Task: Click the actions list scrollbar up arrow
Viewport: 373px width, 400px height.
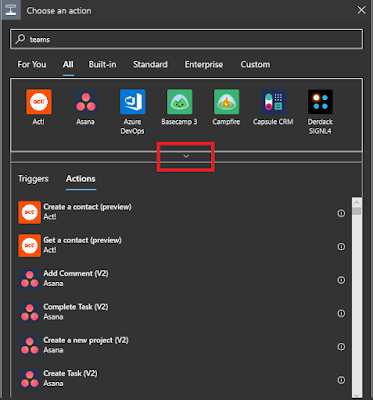Action: [357, 202]
